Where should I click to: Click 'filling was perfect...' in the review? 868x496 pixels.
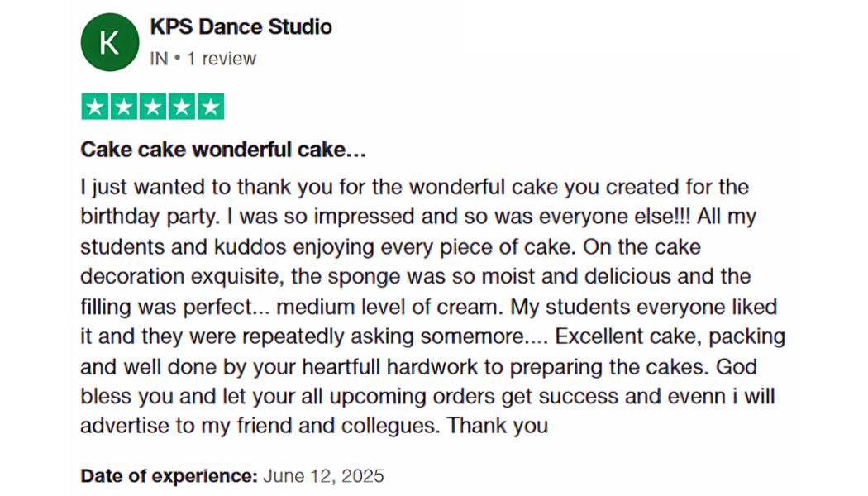pyautogui.click(x=175, y=307)
